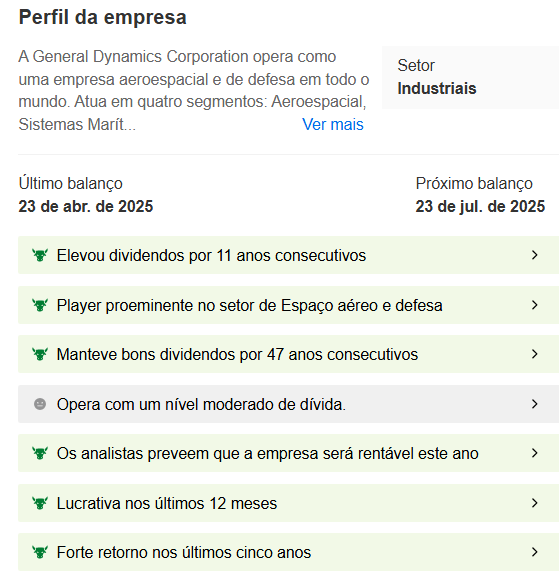
Task: Expand chevron for Player proeminente row
Action: click(535, 305)
